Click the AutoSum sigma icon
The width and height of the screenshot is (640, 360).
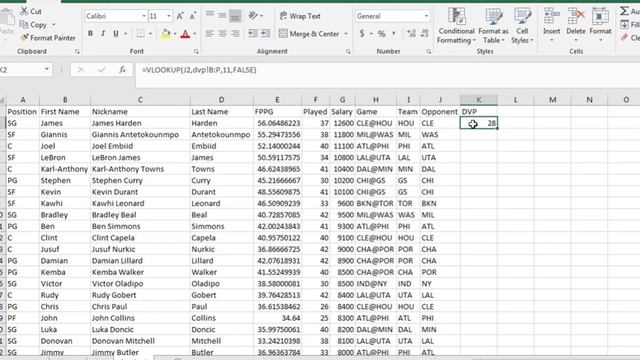[x=624, y=11]
